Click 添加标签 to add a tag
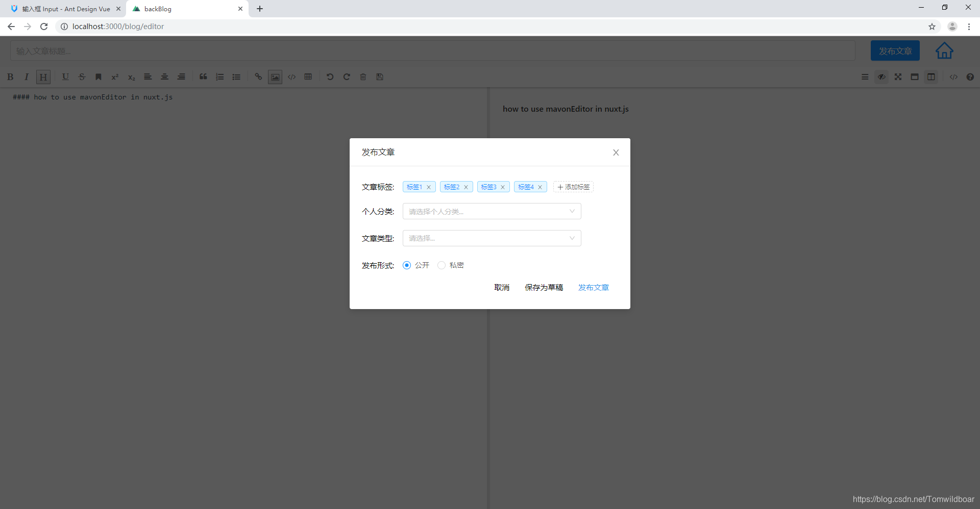980x509 pixels. [x=573, y=187]
